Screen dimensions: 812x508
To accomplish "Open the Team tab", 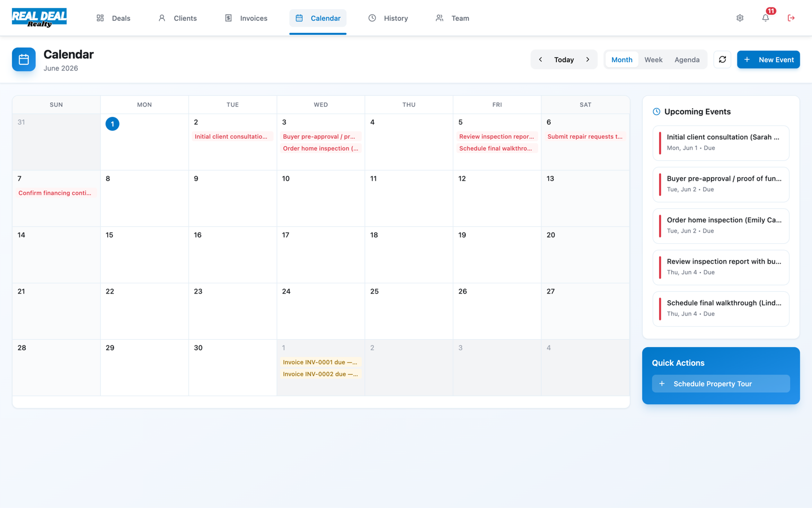I will coord(452,18).
